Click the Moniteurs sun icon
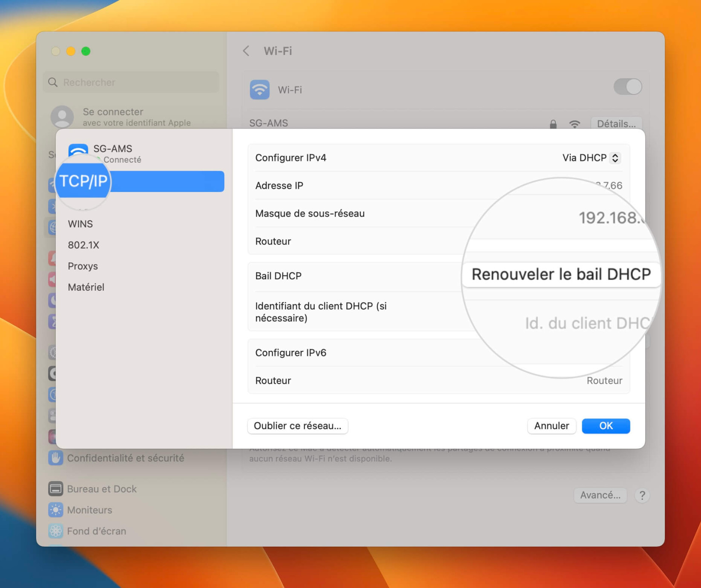 pyautogui.click(x=55, y=510)
